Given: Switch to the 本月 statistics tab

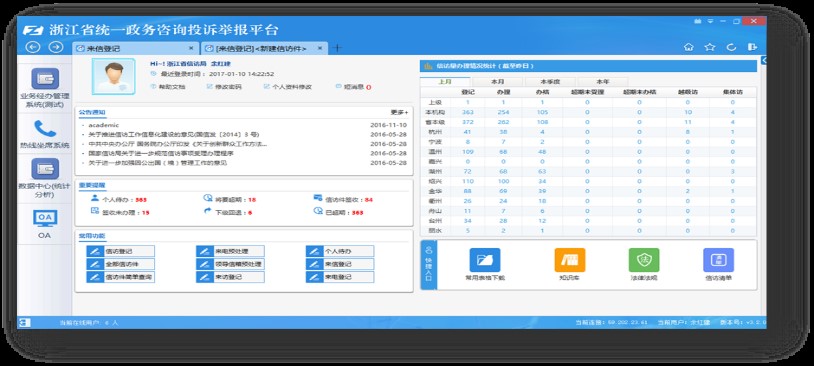Looking at the screenshot, I should (497, 82).
